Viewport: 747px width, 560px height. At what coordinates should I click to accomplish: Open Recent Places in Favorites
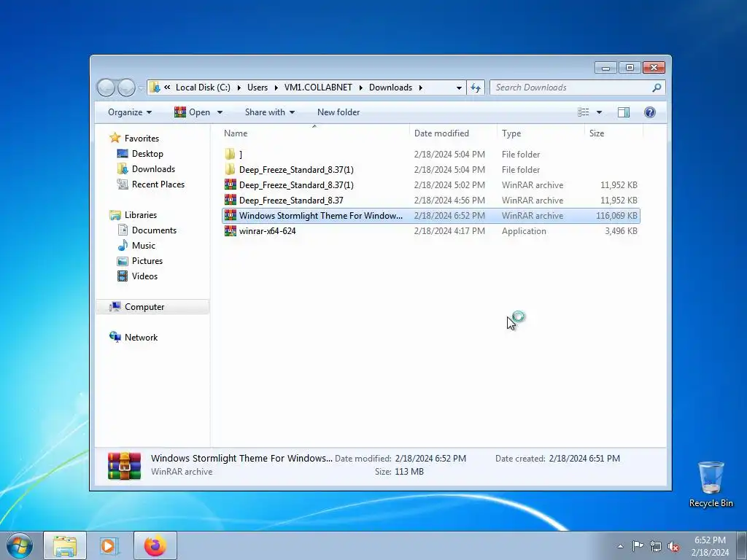[158, 184]
